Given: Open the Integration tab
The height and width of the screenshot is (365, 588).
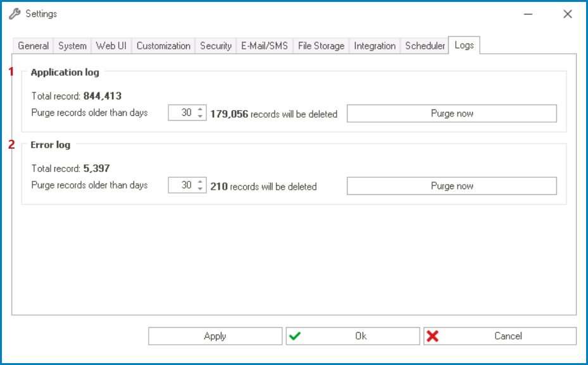Looking at the screenshot, I should pos(374,46).
